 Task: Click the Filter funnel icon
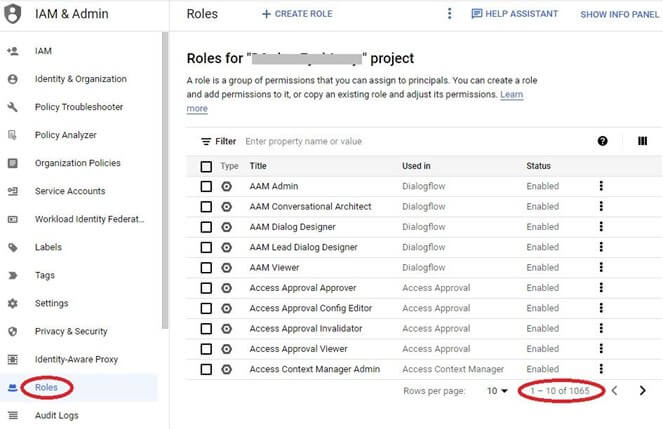point(206,142)
